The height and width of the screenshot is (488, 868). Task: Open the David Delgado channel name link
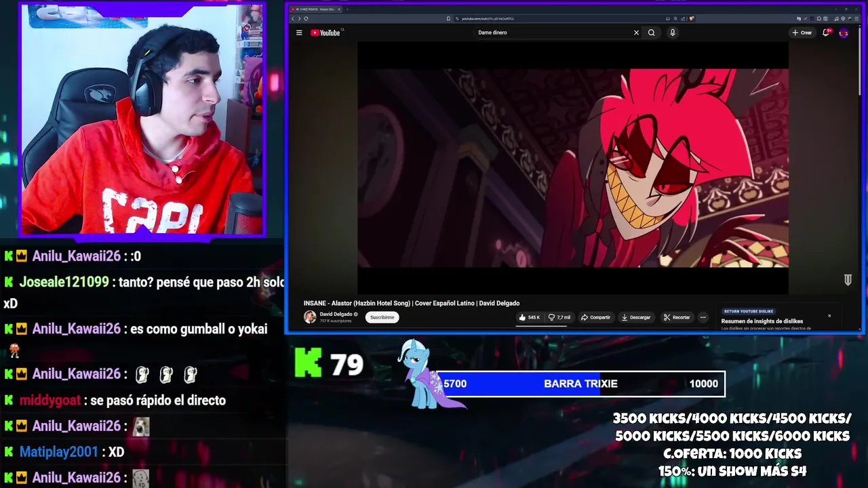tap(336, 314)
